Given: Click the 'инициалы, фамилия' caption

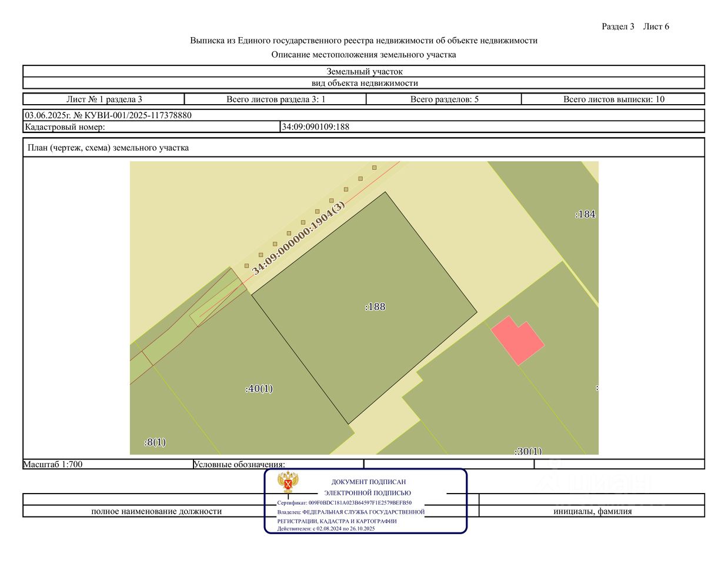Looking at the screenshot, I should (593, 511).
